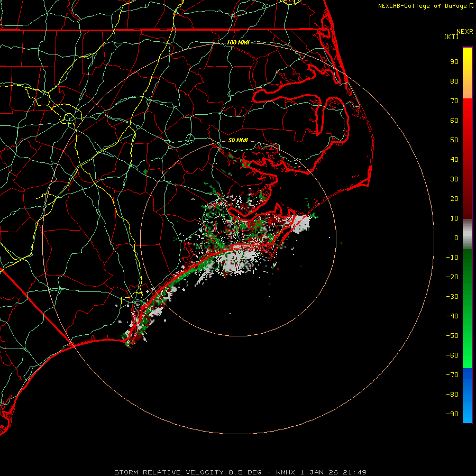Click the 80 value on the velocity scale
The height and width of the screenshot is (476, 476).
pyautogui.click(x=454, y=81)
